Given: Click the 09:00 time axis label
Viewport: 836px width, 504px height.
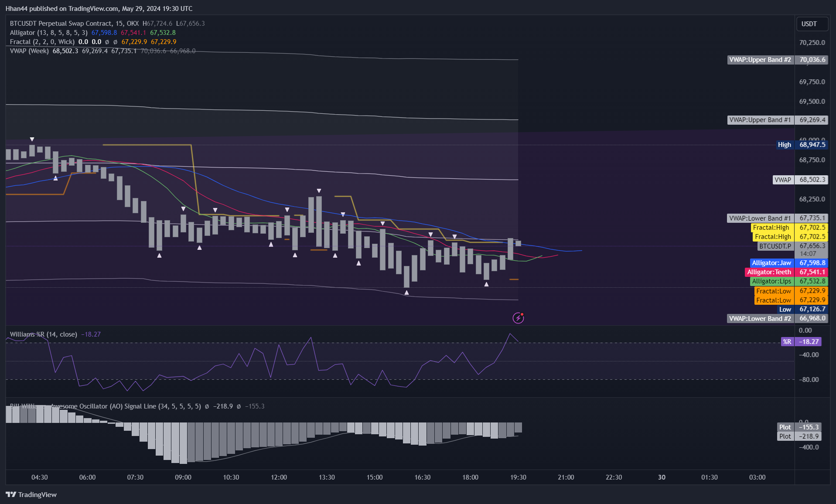Looking at the screenshot, I should (x=183, y=477).
